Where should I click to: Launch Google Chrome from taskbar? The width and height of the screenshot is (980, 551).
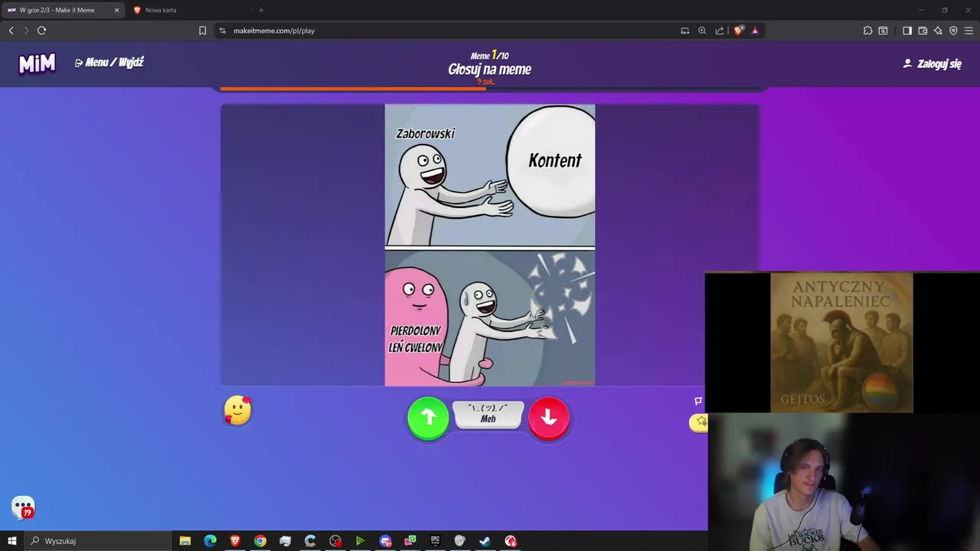pyautogui.click(x=260, y=541)
